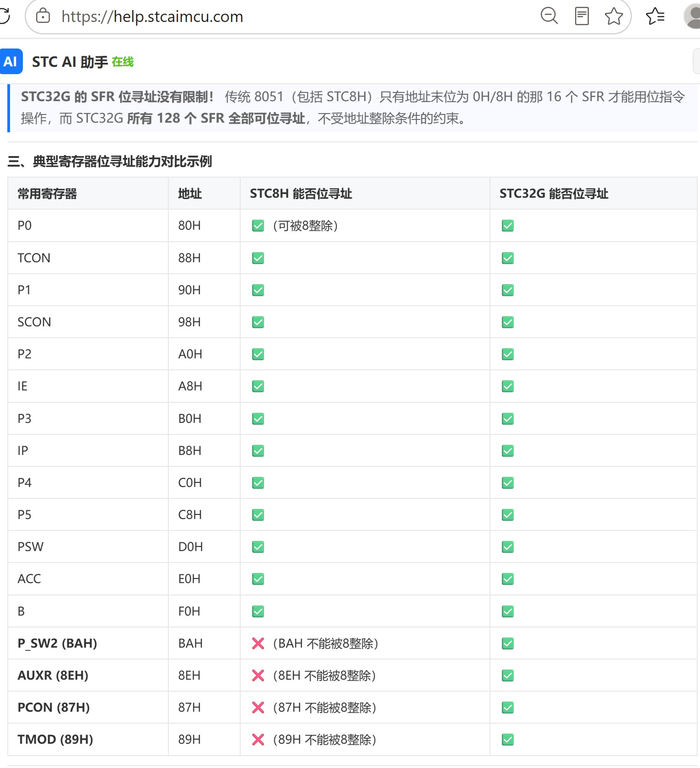Click bold text 所有 128 个 SFR 全部可位寻址
700x768 pixels.
[216, 119]
